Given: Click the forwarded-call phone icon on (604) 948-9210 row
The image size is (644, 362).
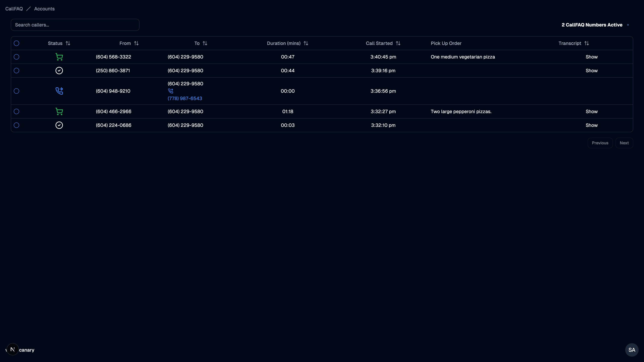Looking at the screenshot, I should 59,91.
